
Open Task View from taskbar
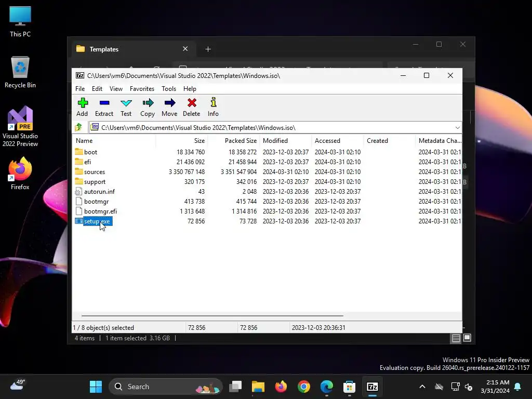click(x=235, y=387)
